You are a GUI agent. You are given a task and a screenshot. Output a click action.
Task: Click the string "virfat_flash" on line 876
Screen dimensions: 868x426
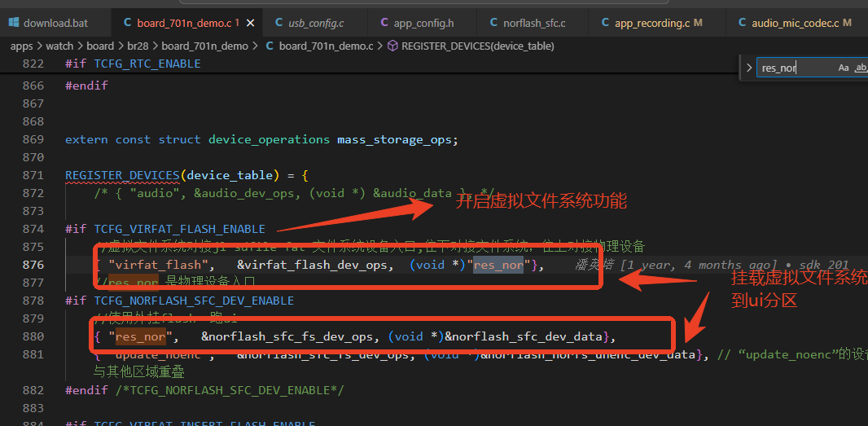tap(158, 265)
